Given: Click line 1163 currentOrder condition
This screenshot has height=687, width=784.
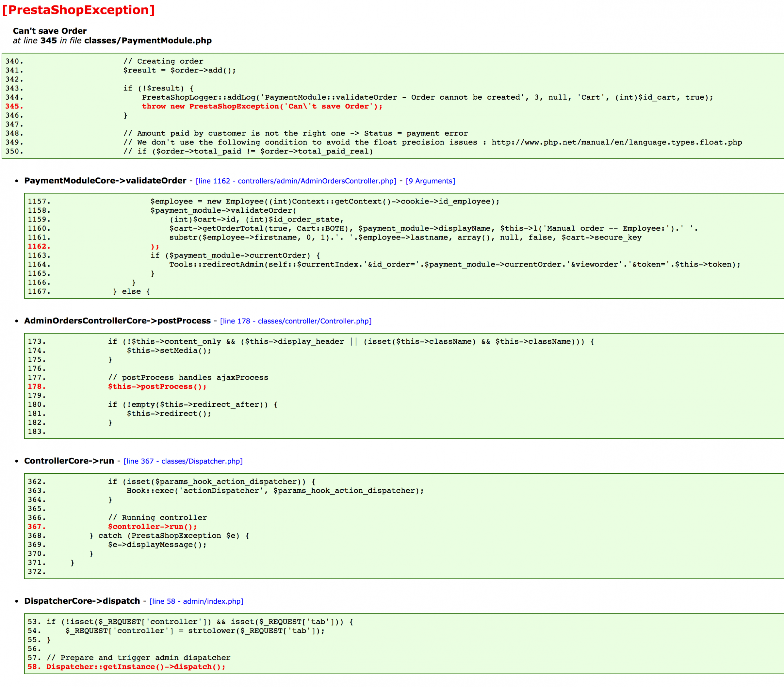Looking at the screenshot, I should point(235,255).
